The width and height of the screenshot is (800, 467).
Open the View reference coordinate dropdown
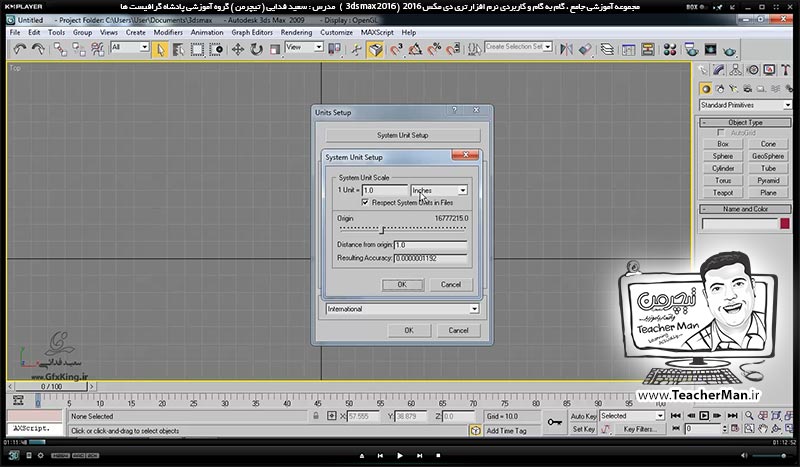point(304,47)
